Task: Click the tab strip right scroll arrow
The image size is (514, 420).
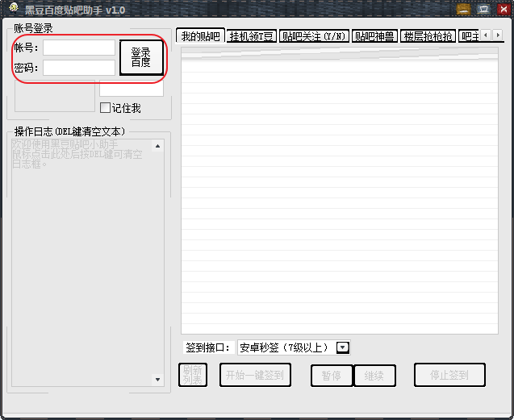Action: pos(498,35)
